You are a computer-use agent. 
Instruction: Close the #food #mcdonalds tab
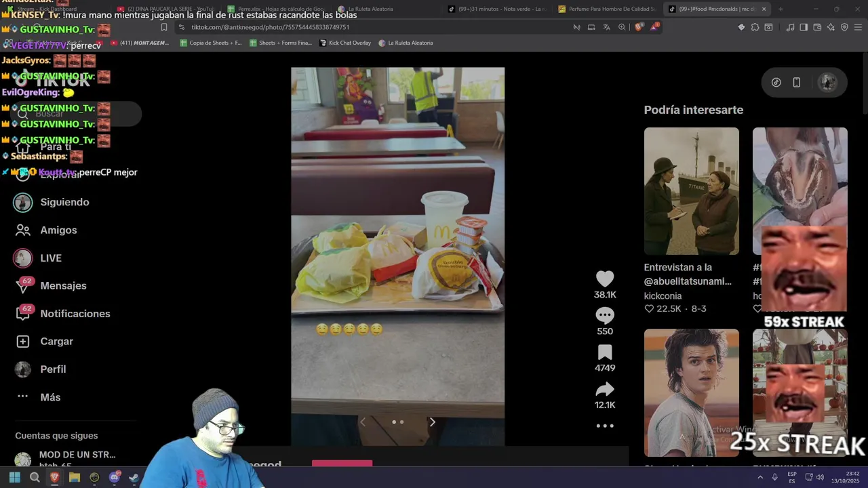click(764, 9)
